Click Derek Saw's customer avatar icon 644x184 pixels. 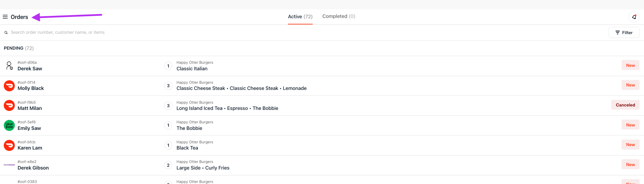(9, 66)
